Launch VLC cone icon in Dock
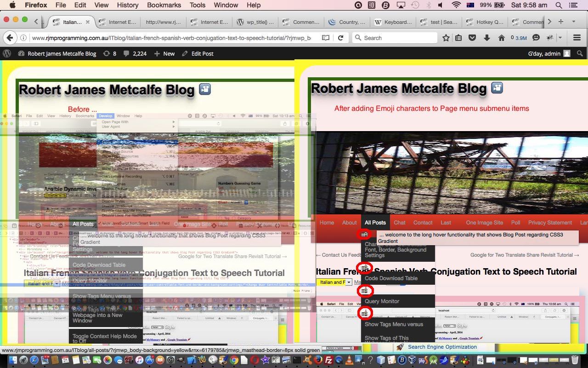Image resolution: width=588 pixels, height=368 pixels. coord(349,360)
